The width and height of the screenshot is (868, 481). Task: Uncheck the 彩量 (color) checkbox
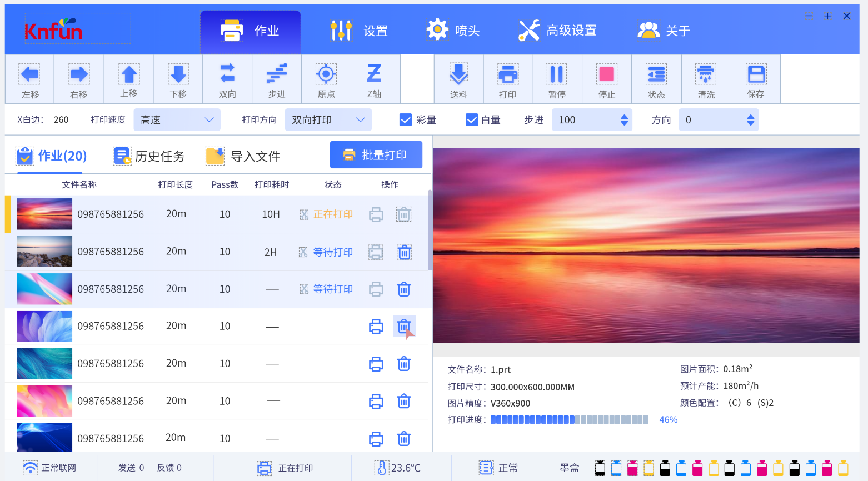406,119
